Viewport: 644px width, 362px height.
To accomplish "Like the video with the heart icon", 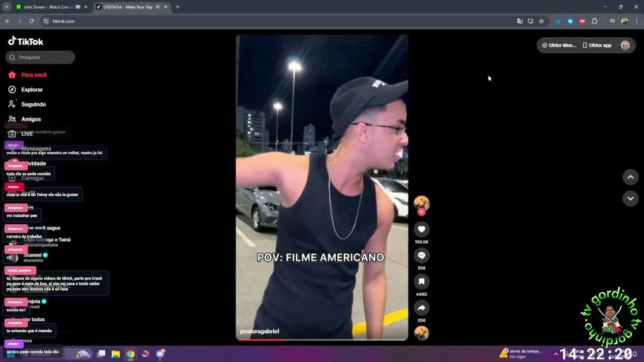I will coord(422,229).
